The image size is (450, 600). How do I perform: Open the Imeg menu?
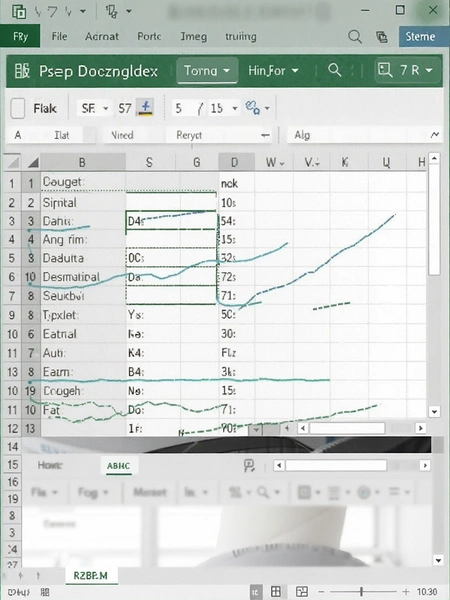coord(194,37)
